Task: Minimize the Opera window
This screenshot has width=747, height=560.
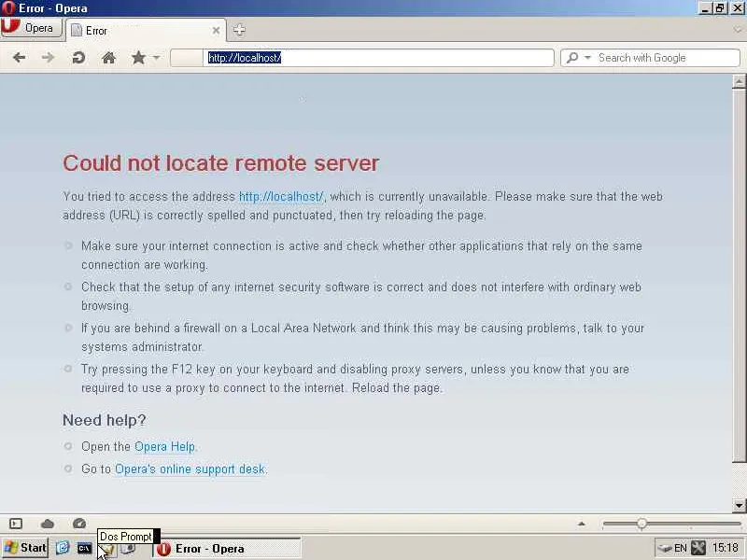Action: pos(706,8)
